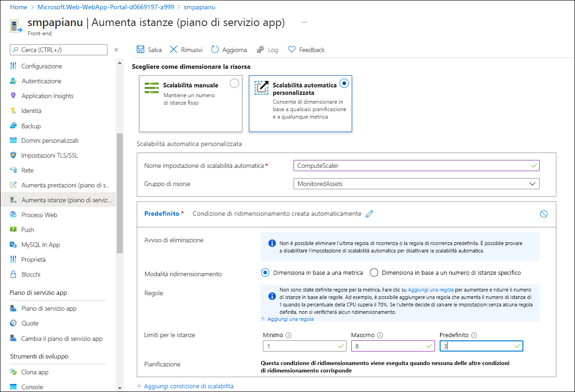Select the Scalabilità manuale radio option
Image resolution: width=575 pixels, height=392 pixels.
234,83
